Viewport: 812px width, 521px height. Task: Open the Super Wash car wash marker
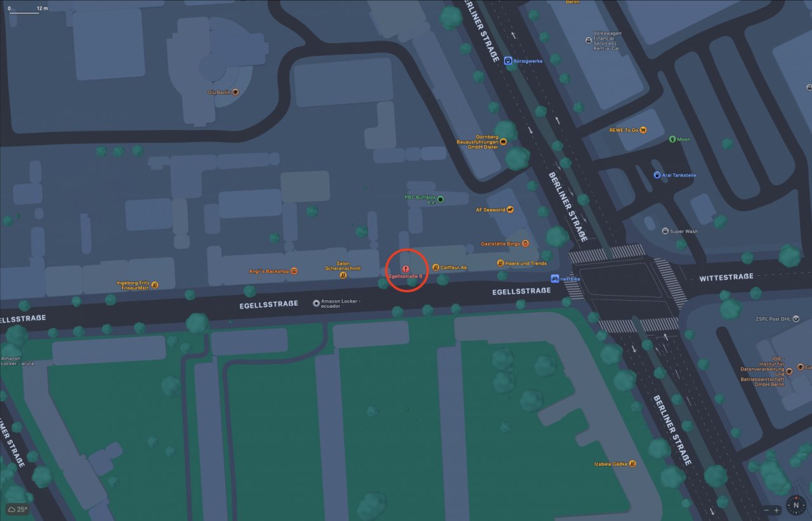(665, 231)
